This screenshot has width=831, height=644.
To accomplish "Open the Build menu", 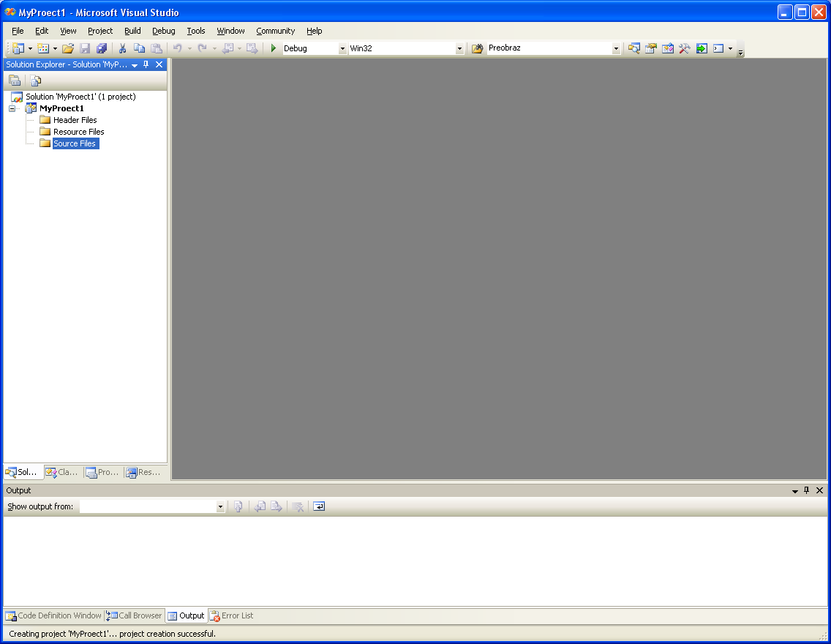I will [x=132, y=31].
